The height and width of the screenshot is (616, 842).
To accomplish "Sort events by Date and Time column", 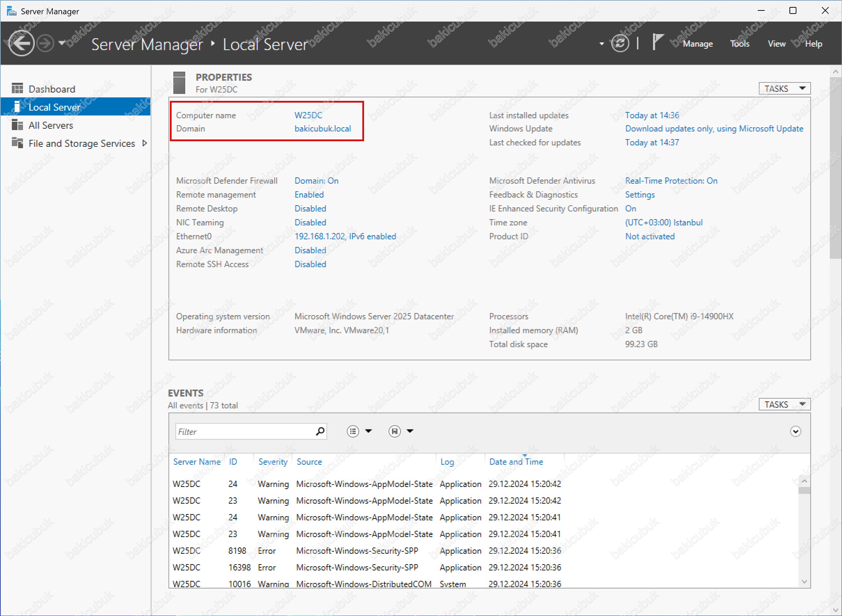I will (x=516, y=462).
